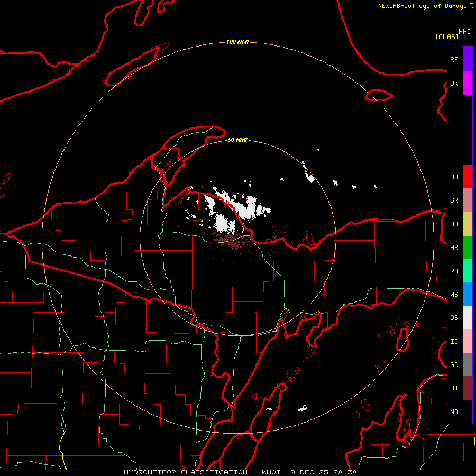The width and height of the screenshot is (476, 476).
Task: Click the 50 NMI range ring label
Action: [237, 140]
